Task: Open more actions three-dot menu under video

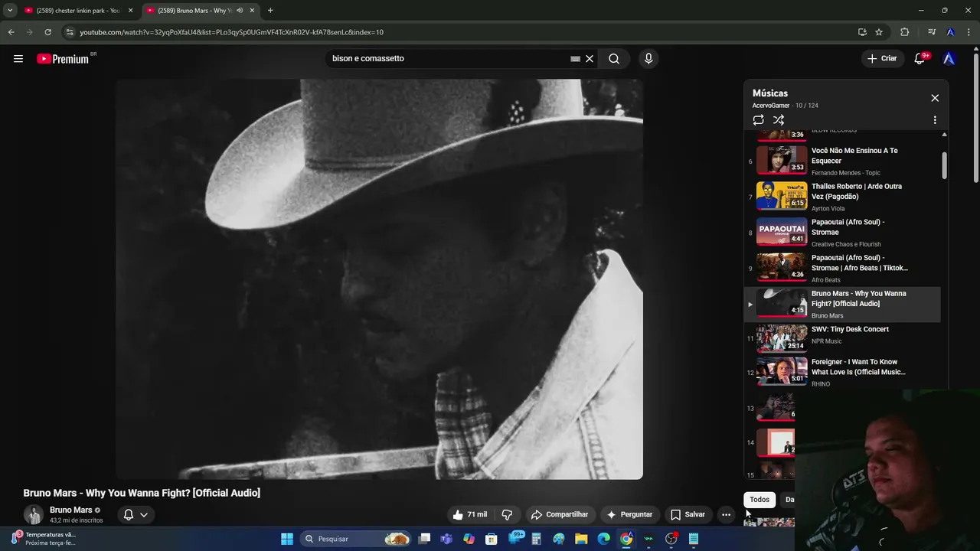Action: 726,514
